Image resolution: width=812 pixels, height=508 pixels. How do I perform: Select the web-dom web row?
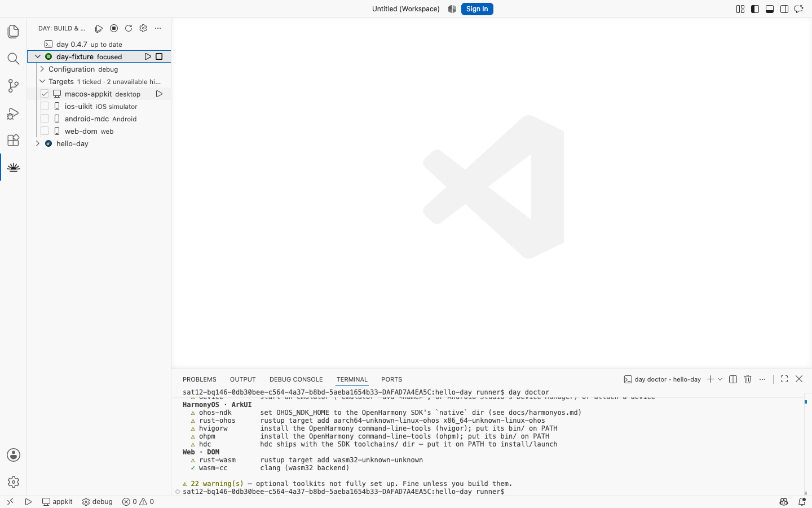(99, 131)
